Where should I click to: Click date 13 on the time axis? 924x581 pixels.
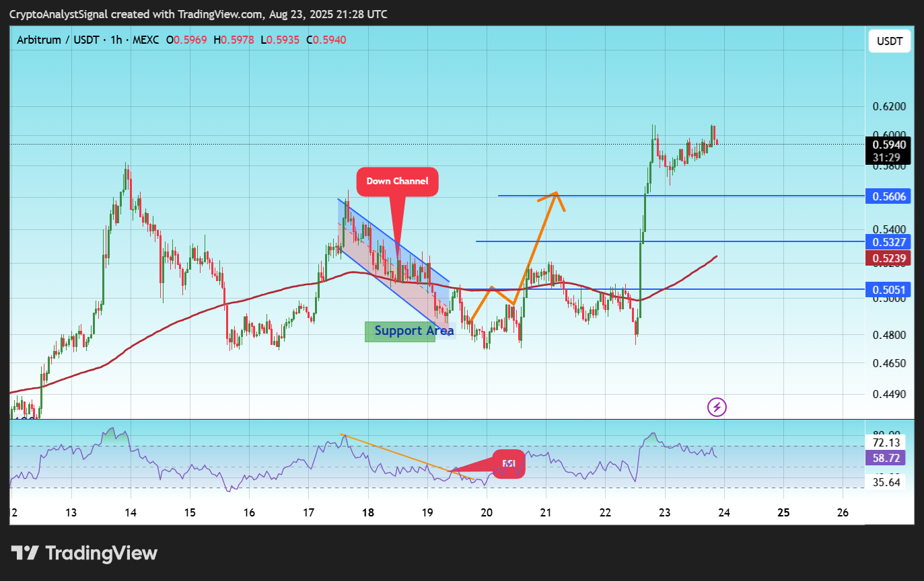tap(71, 512)
